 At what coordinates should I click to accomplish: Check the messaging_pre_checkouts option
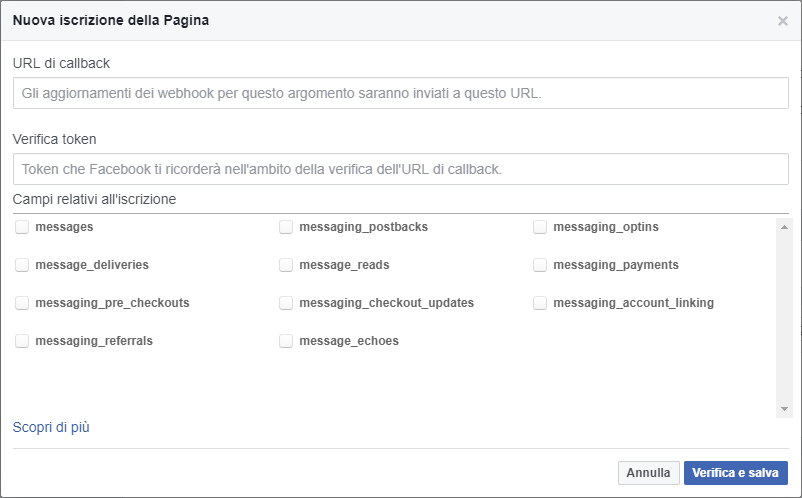point(22,303)
